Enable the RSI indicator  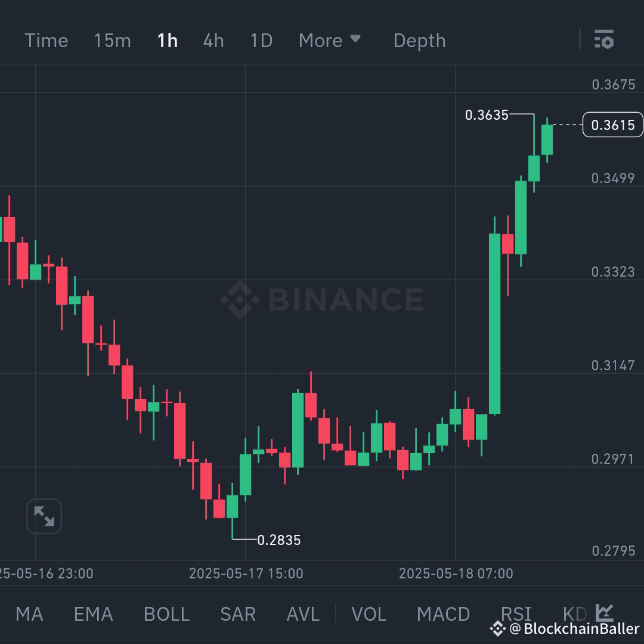click(x=516, y=613)
